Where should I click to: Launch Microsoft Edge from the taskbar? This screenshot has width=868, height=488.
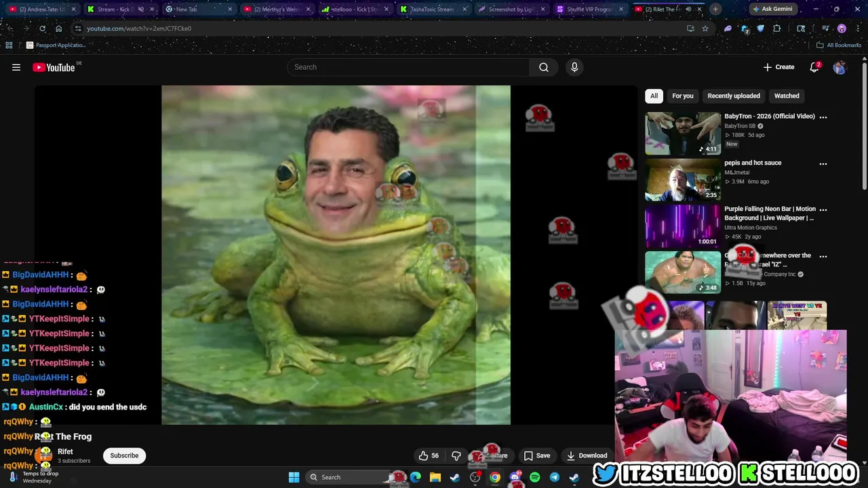416,477
